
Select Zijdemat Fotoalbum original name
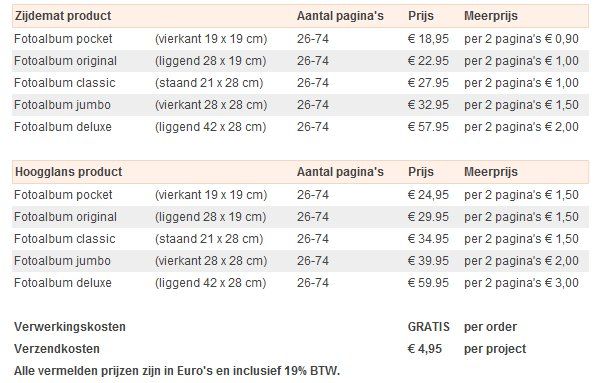point(65,61)
